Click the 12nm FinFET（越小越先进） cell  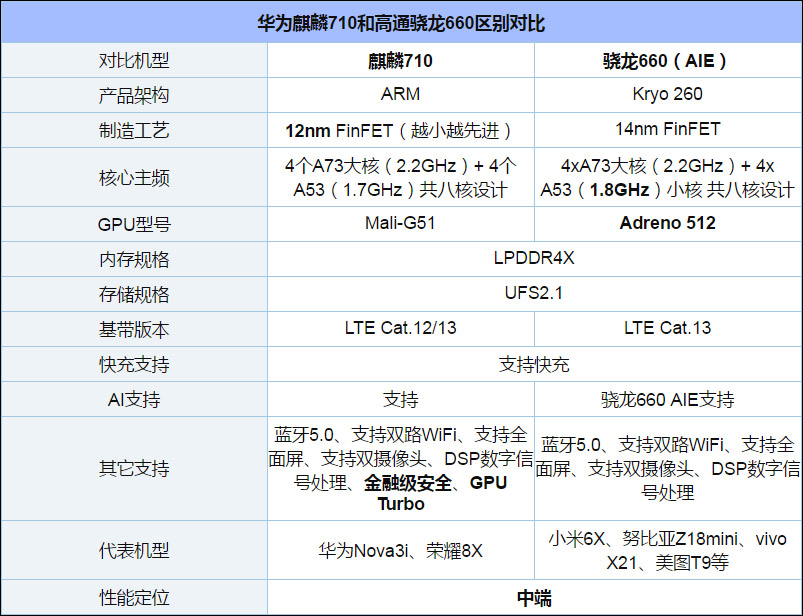coord(400,131)
